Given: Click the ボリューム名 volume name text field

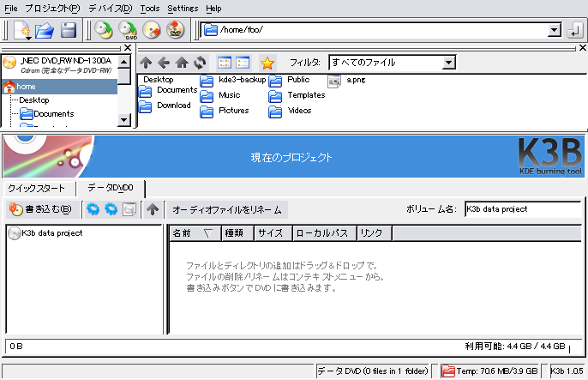Looking at the screenshot, I should 522,208.
